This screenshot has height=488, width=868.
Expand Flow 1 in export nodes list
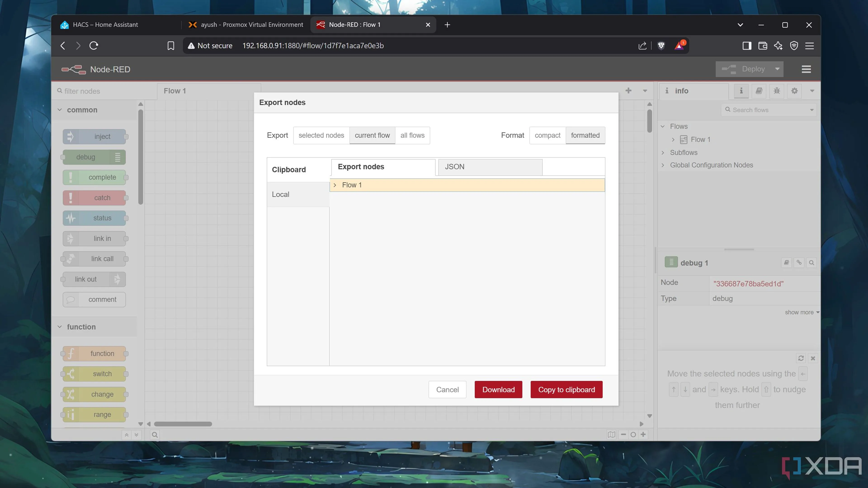[335, 185]
